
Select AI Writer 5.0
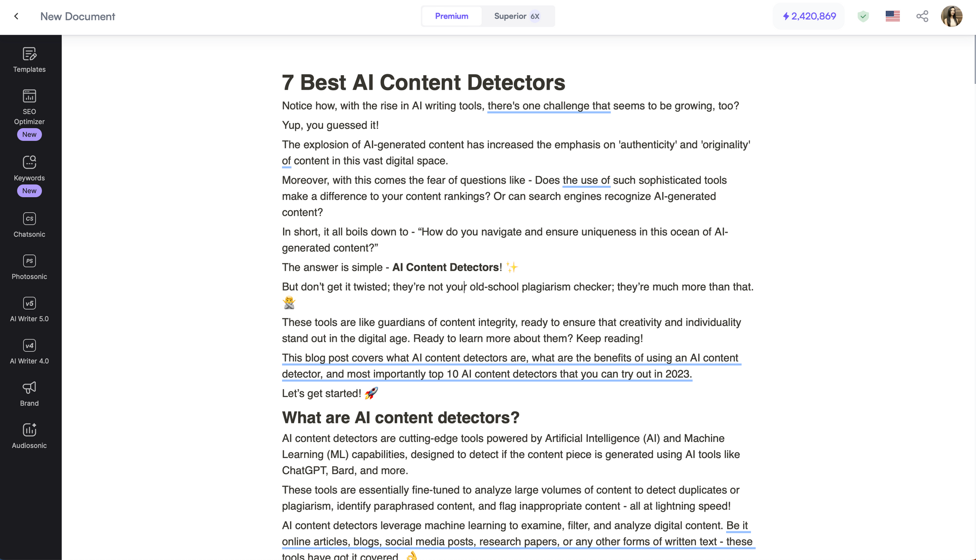pyautogui.click(x=29, y=309)
